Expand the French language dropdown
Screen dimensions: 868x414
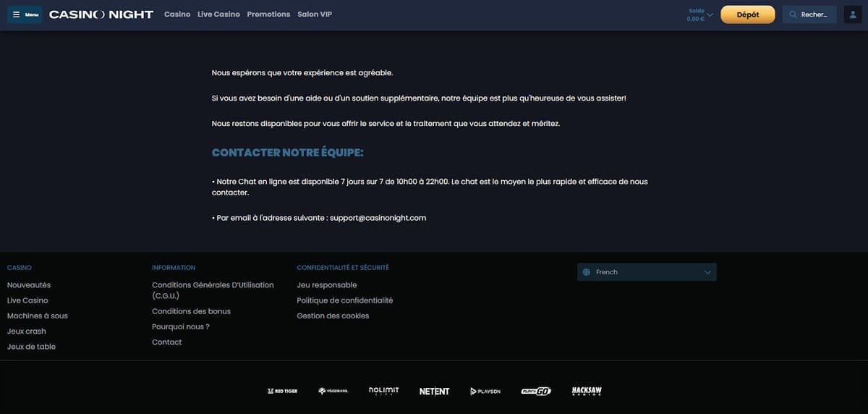(x=647, y=272)
